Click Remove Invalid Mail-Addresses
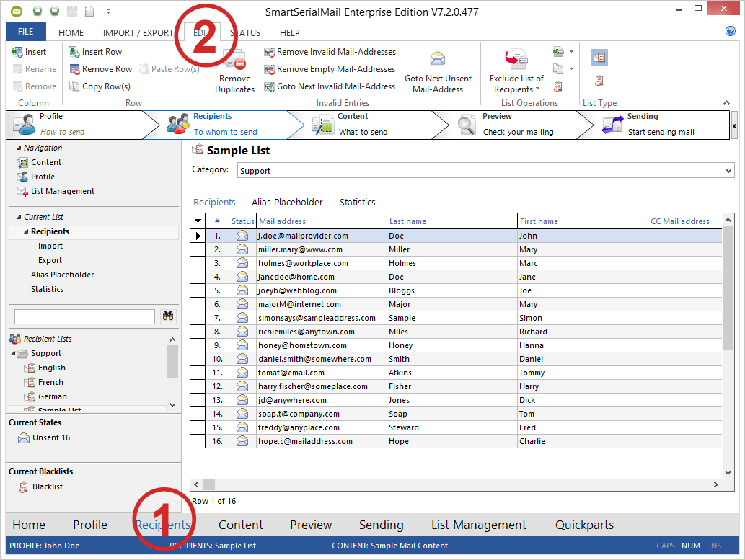This screenshot has width=745, height=560. 330,51
